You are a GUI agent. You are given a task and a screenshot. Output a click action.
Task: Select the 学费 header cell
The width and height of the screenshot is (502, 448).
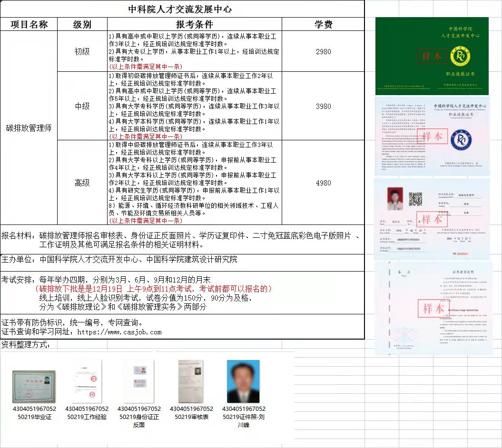(324, 24)
